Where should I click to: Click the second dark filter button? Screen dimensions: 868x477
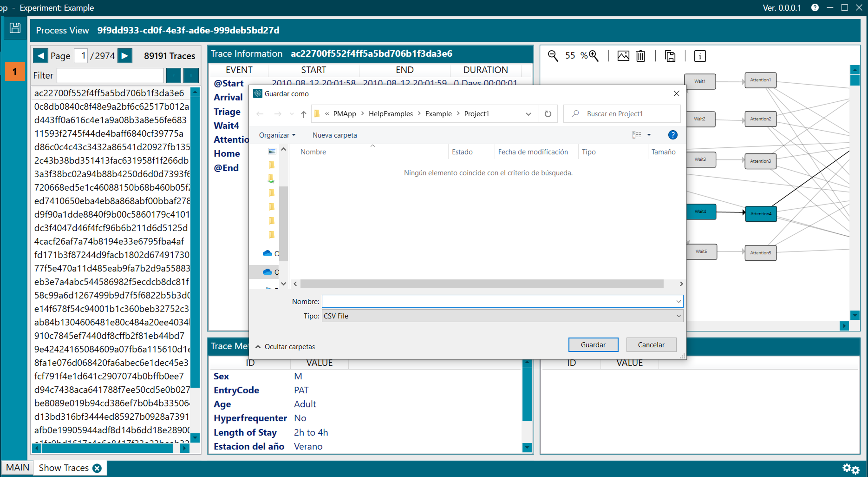point(191,75)
